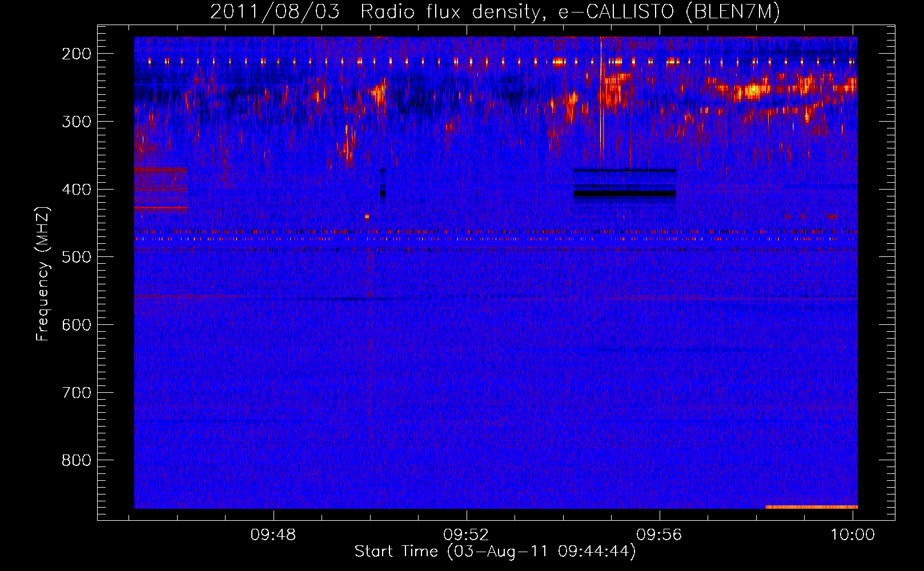Click the 300 frequency tick label
The image size is (924, 571).
77,122
